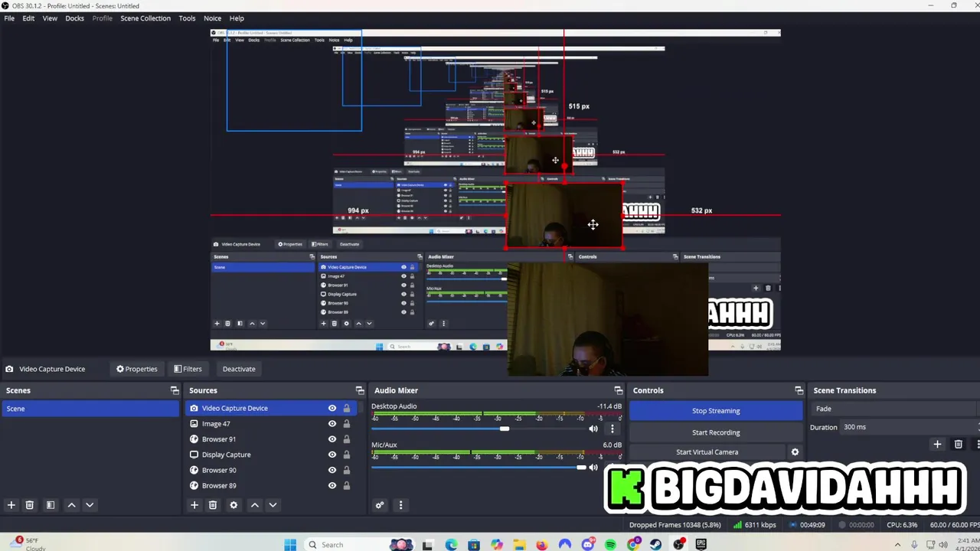
Task: Pop out the Controls dock icon
Action: point(799,390)
